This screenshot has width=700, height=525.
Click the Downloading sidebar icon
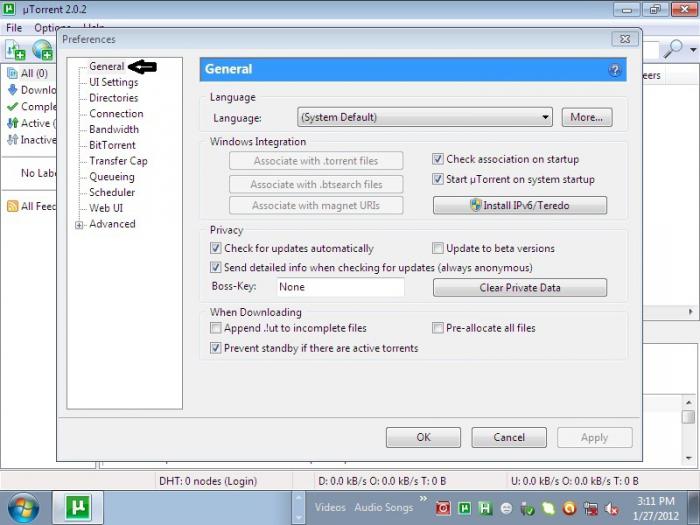pos(12,90)
